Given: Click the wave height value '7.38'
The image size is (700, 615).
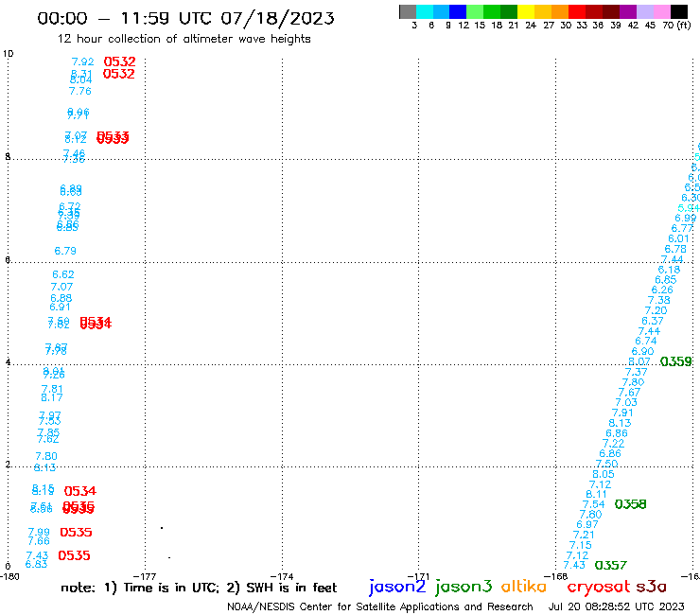Looking at the screenshot, I should (x=659, y=300).
